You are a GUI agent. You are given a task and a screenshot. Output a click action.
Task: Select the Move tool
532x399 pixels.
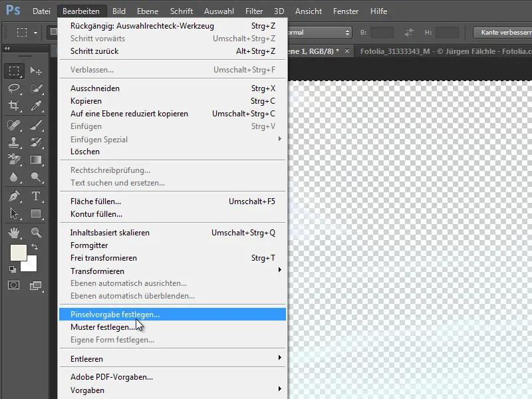pos(36,71)
